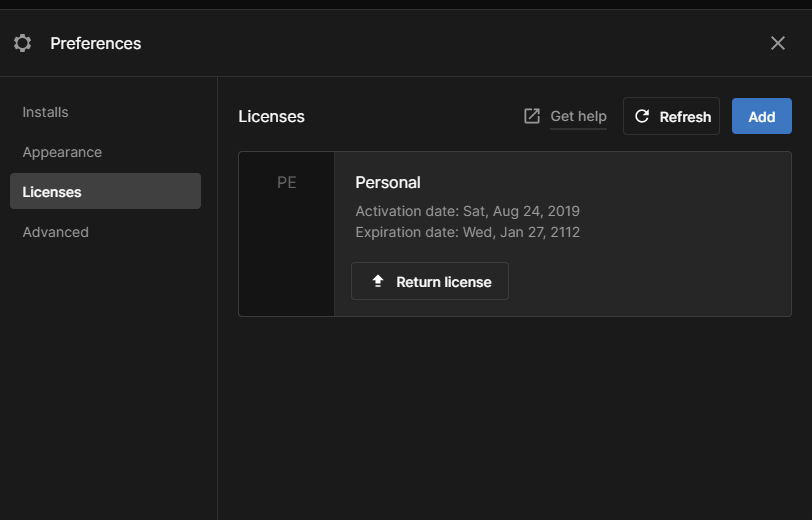Go to the Advanced preferences section
This screenshot has width=812, height=520.
(56, 232)
